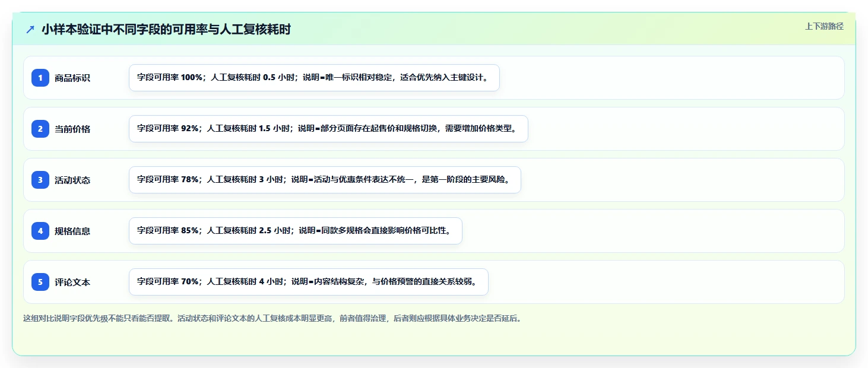Click the 活动状态 row label
The image size is (868, 368).
(x=72, y=180)
